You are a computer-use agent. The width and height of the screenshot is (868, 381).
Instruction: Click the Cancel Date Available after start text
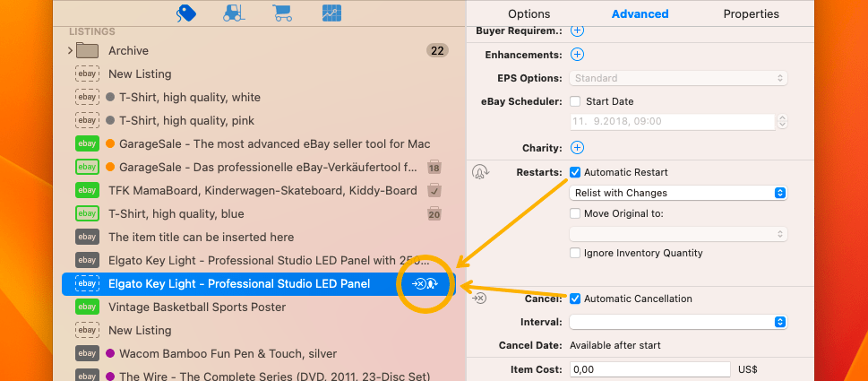pyautogui.click(x=615, y=345)
